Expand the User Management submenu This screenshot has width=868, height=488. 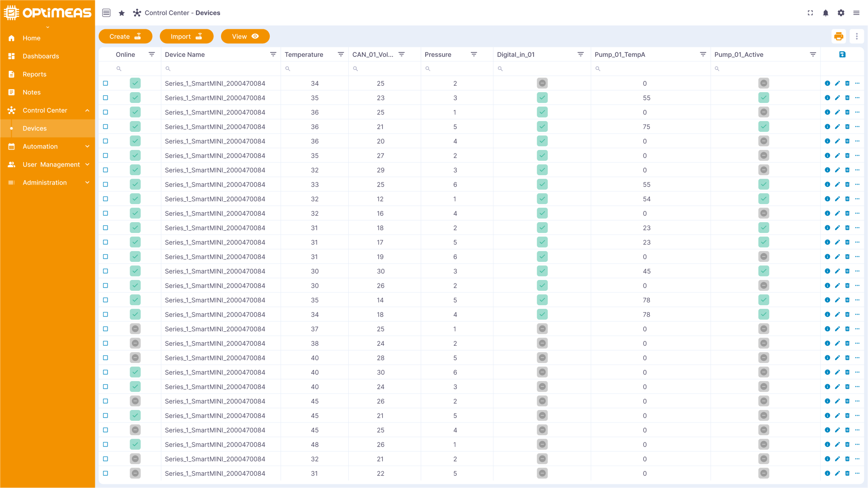click(87, 165)
